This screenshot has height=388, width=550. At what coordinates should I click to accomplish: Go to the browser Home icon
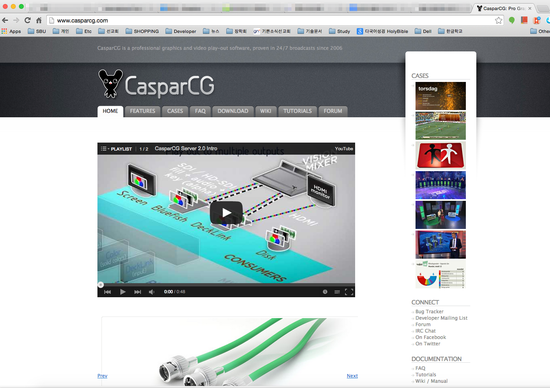[39, 20]
